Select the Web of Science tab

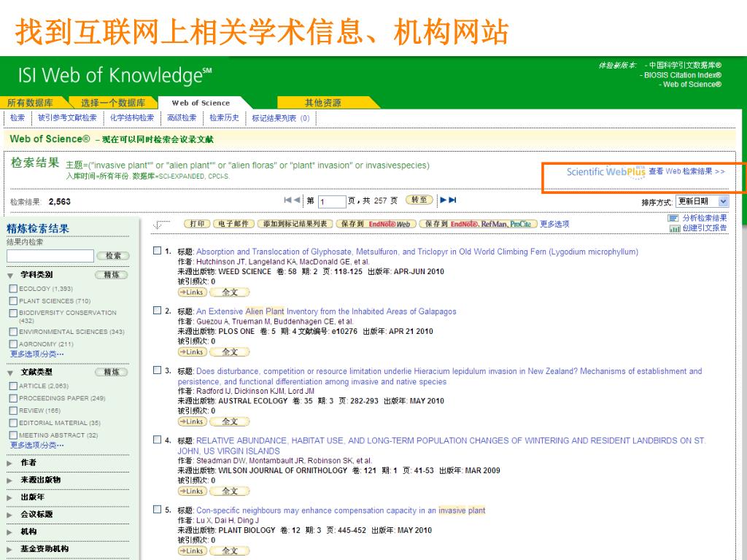click(201, 103)
